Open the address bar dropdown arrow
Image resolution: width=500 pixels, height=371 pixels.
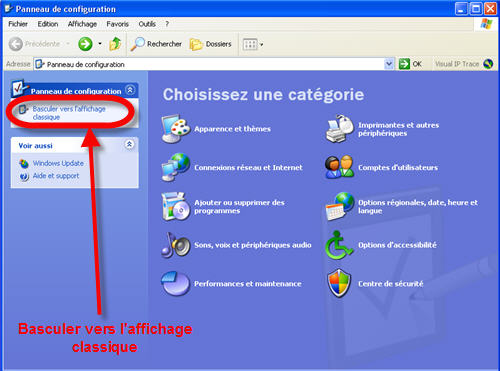point(389,64)
